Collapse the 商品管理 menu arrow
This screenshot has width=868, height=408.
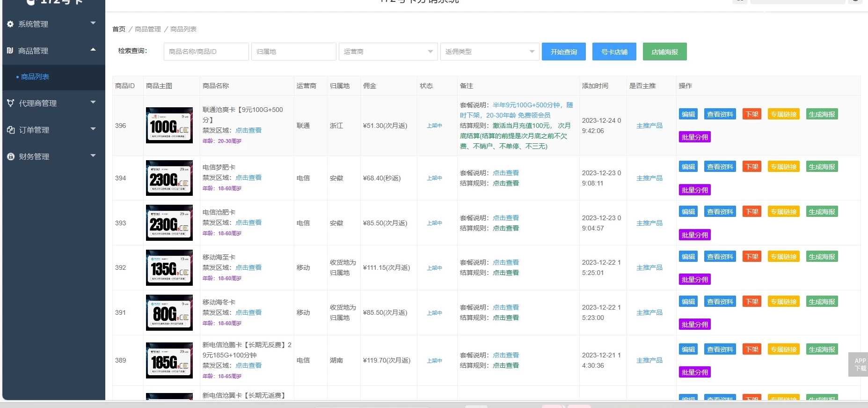click(93, 49)
